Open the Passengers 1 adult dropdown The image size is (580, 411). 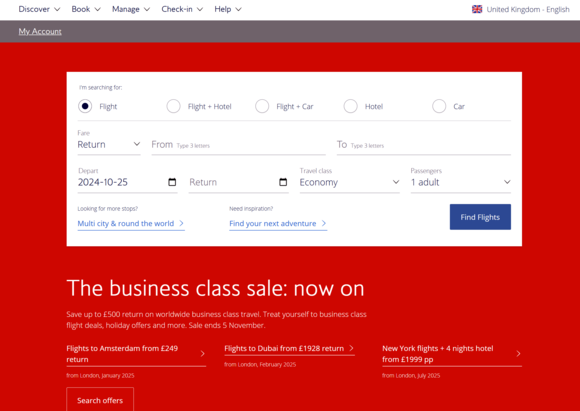point(461,182)
